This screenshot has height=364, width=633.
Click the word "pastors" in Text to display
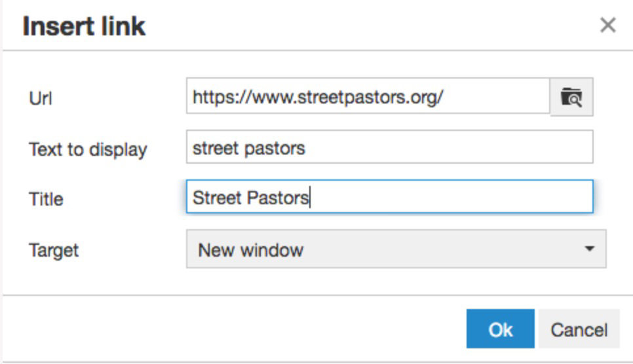pos(275,149)
